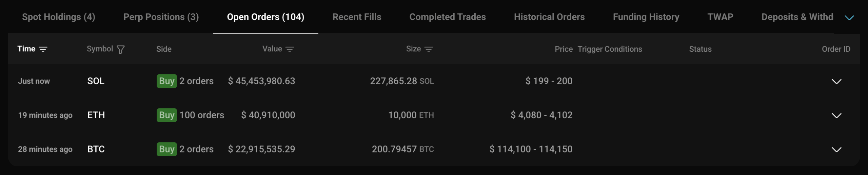Go to Completed Trades tab
The height and width of the screenshot is (175, 868).
[x=447, y=17]
